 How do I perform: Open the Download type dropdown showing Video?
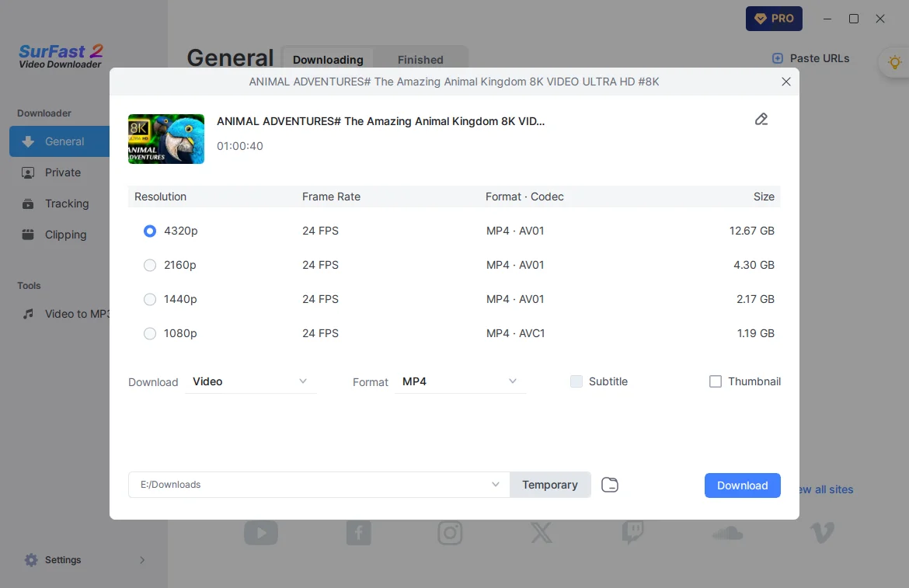click(x=250, y=381)
